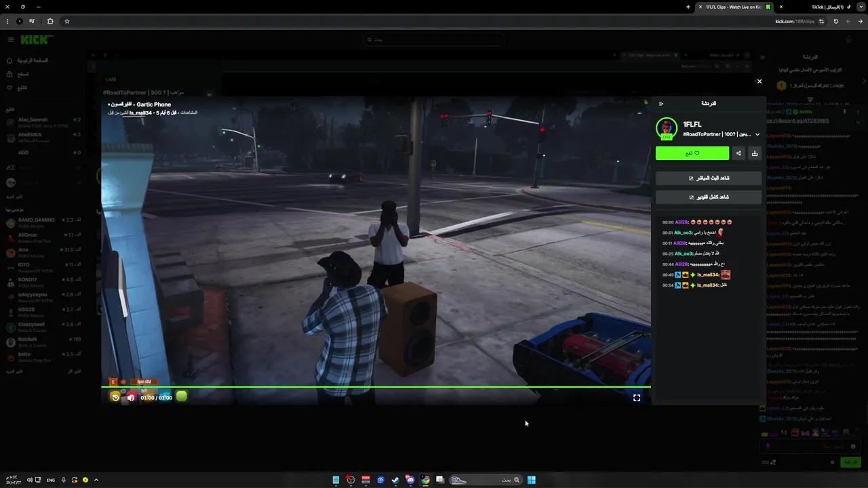Screen dimensions: 868x488
Task: Collapse the chat panel in the clip popup
Action: (661, 104)
